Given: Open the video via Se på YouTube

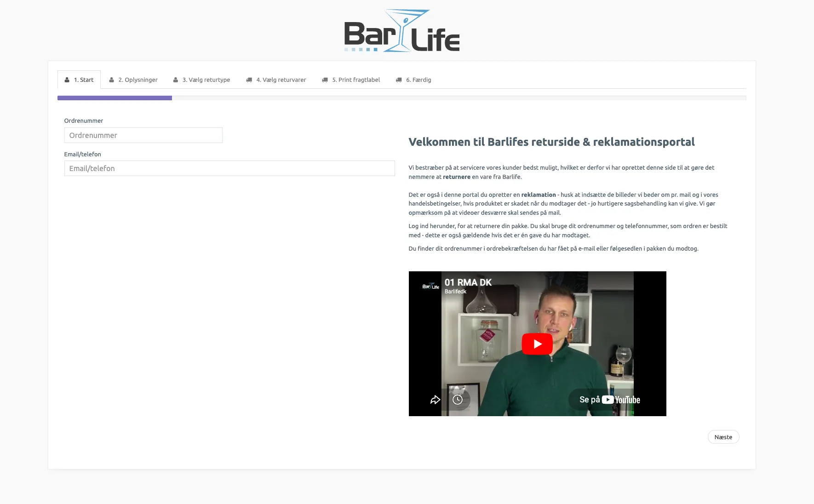Looking at the screenshot, I should (x=609, y=400).
